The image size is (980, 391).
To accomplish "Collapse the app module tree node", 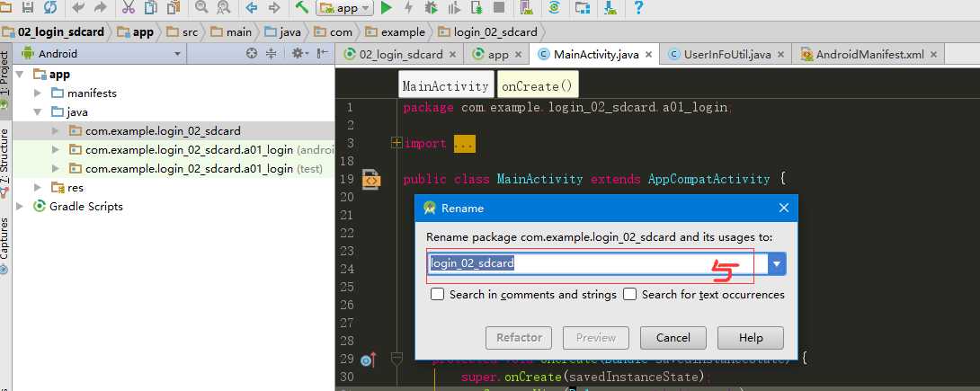I will click(20, 75).
